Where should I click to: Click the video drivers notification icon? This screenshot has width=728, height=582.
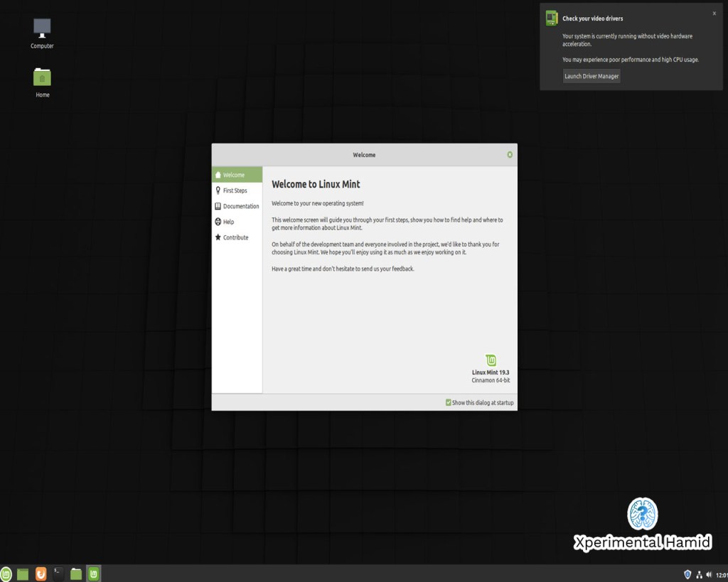click(552, 18)
